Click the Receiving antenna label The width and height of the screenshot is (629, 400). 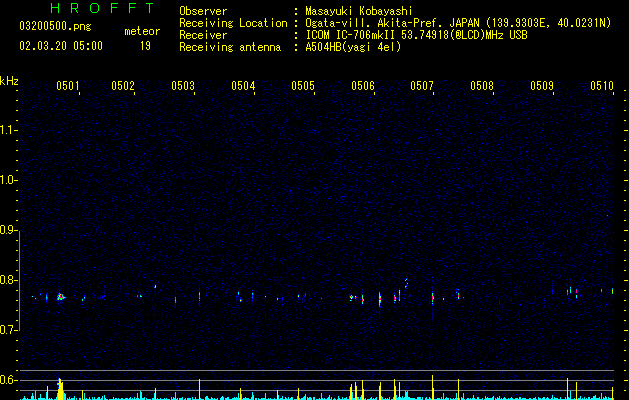[230, 47]
